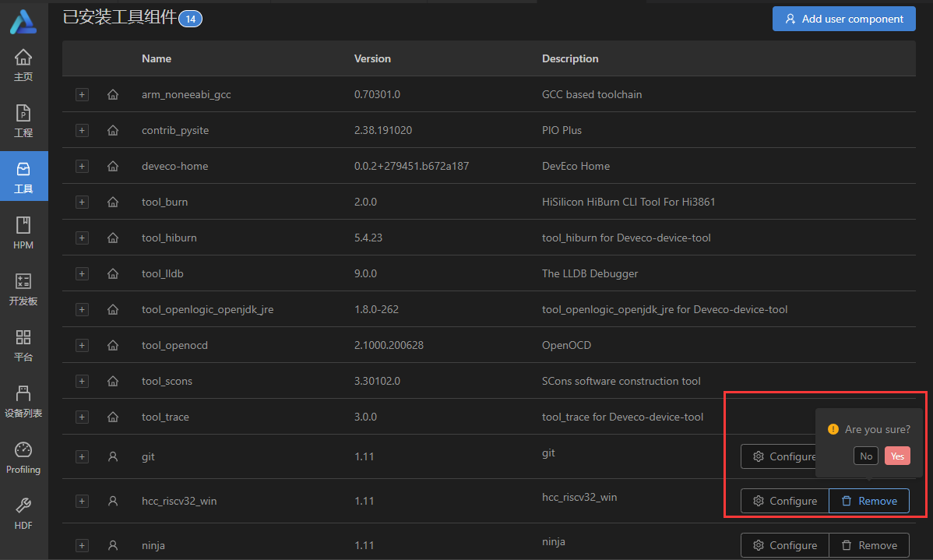Expand the tool_scons row
Viewport: 933px width, 560px height.
click(x=82, y=381)
